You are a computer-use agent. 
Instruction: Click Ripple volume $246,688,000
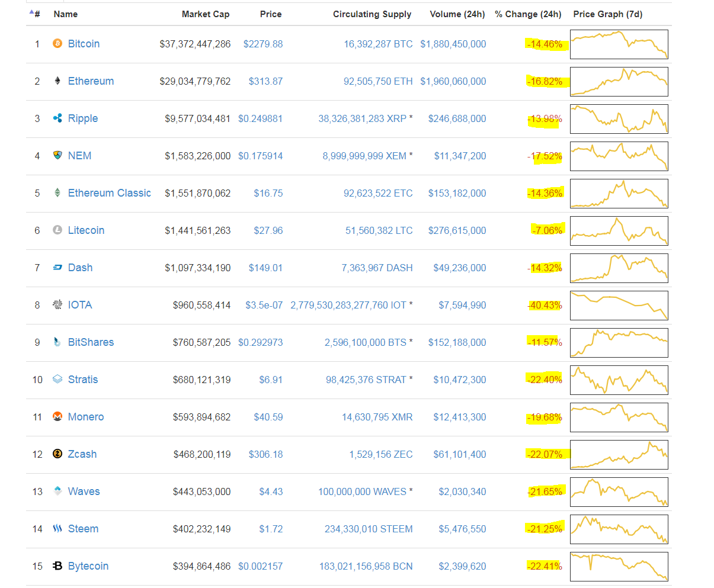(457, 118)
